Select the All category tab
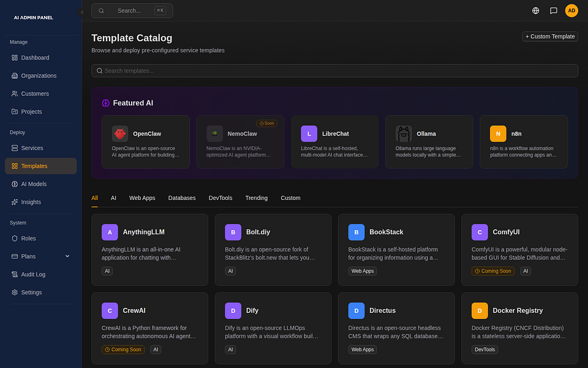 click(x=94, y=198)
